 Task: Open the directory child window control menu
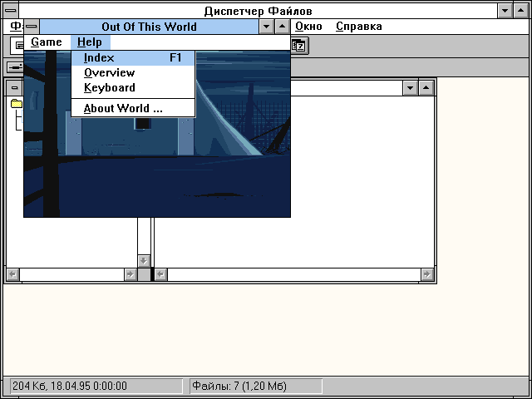tap(14, 88)
